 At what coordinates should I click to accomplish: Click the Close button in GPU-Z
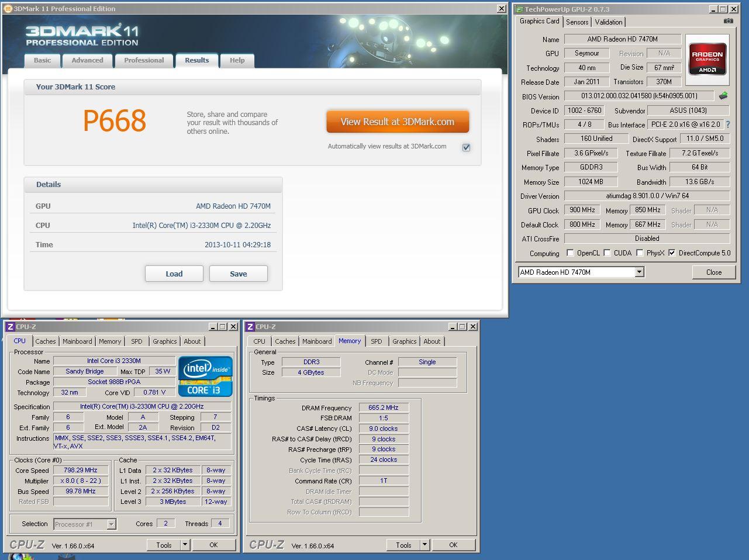[713, 272]
